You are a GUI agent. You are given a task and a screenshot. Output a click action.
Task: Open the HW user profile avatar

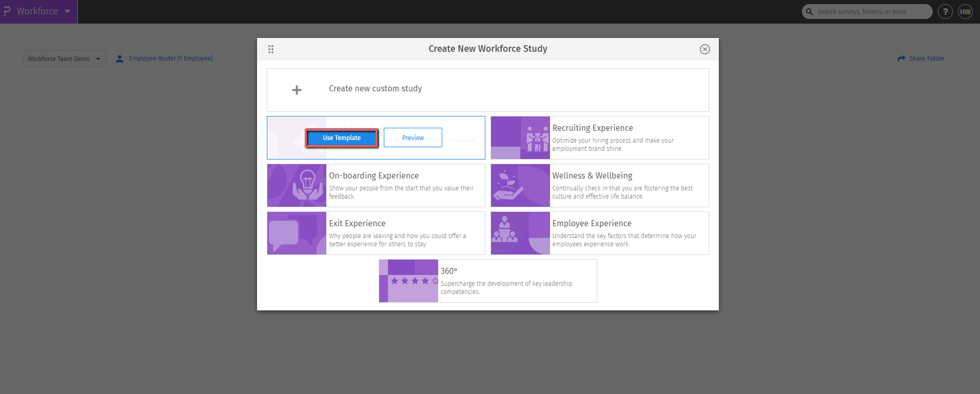pos(965,11)
